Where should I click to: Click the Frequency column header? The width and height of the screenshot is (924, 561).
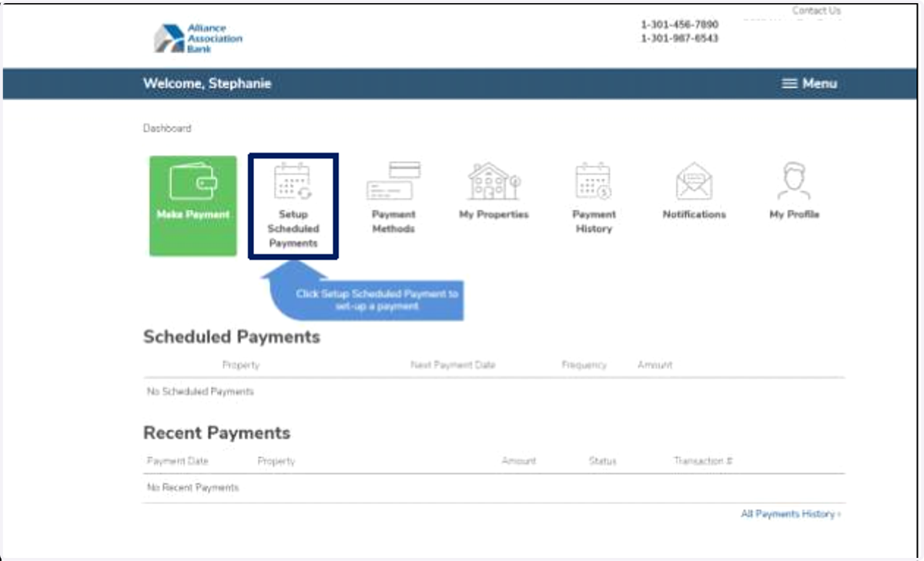[x=584, y=364]
